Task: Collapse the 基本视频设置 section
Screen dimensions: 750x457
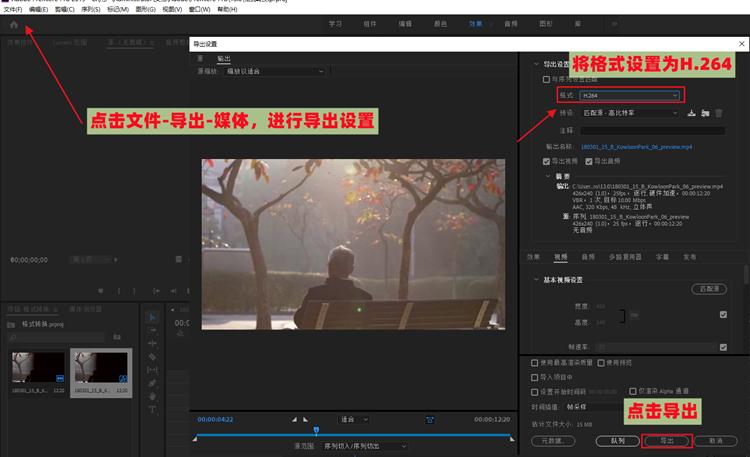Action: [536, 279]
